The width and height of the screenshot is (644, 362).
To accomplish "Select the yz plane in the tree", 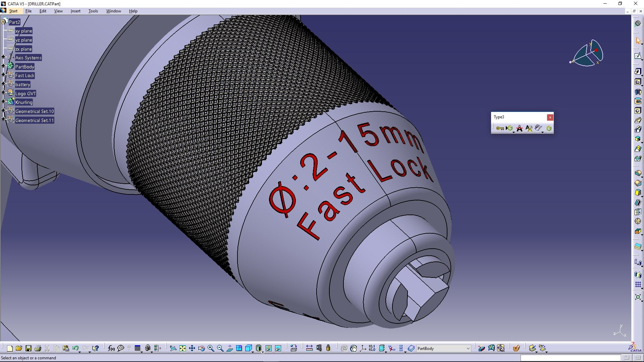I will point(23,40).
